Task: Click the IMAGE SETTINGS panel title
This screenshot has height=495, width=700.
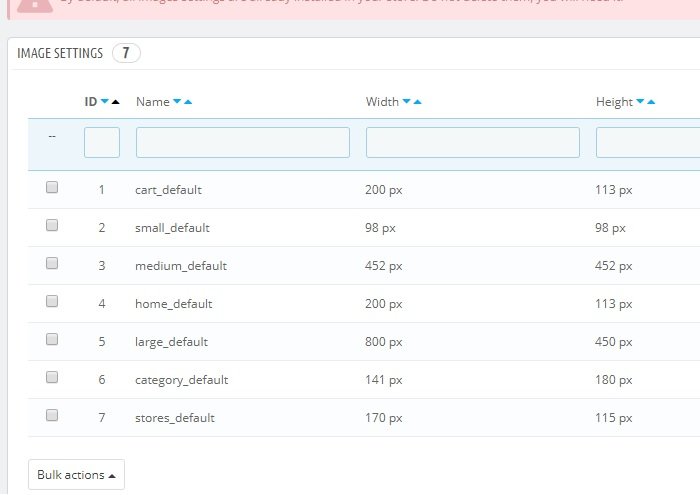Action: pos(60,53)
